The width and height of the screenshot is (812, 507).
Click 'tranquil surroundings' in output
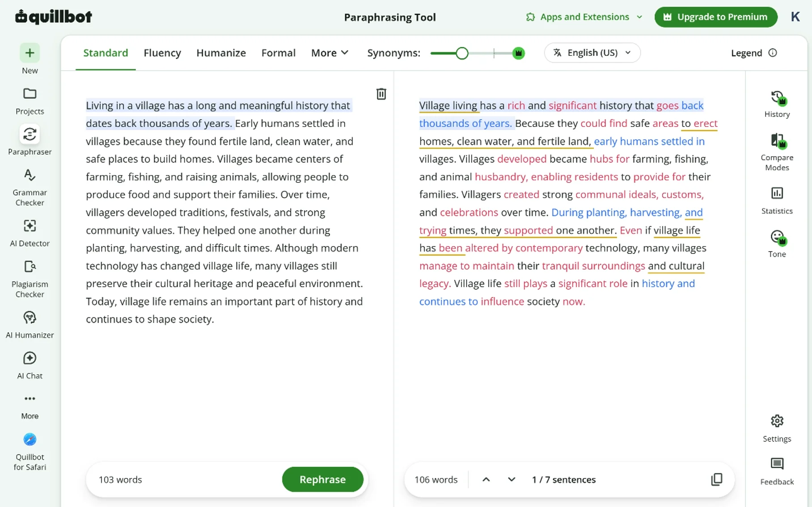pos(593,266)
